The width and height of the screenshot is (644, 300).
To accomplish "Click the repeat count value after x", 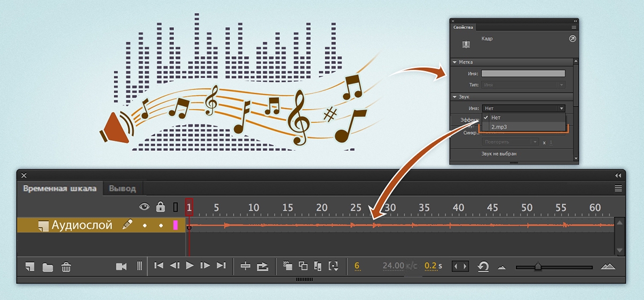I will point(551,142).
